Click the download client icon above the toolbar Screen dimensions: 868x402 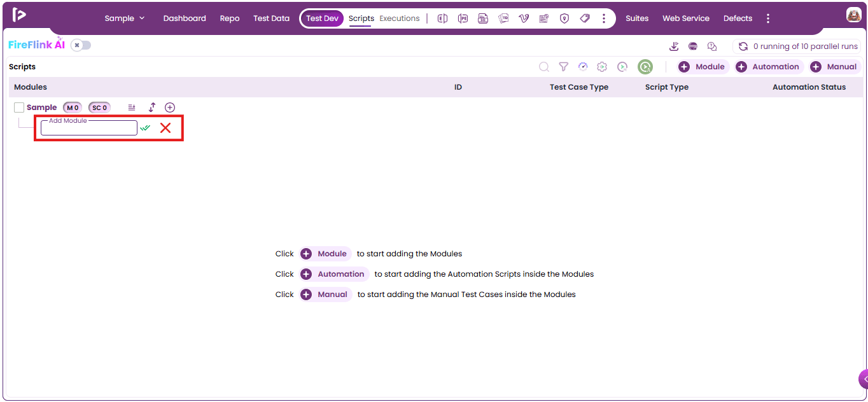point(674,46)
